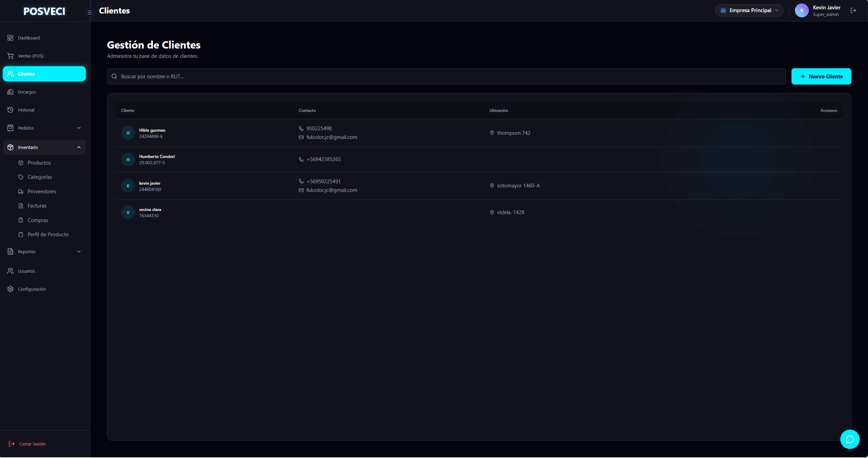Image resolution: width=868 pixels, height=458 pixels.
Task: Open Ventas (POS) cart icon
Action: tap(10, 56)
